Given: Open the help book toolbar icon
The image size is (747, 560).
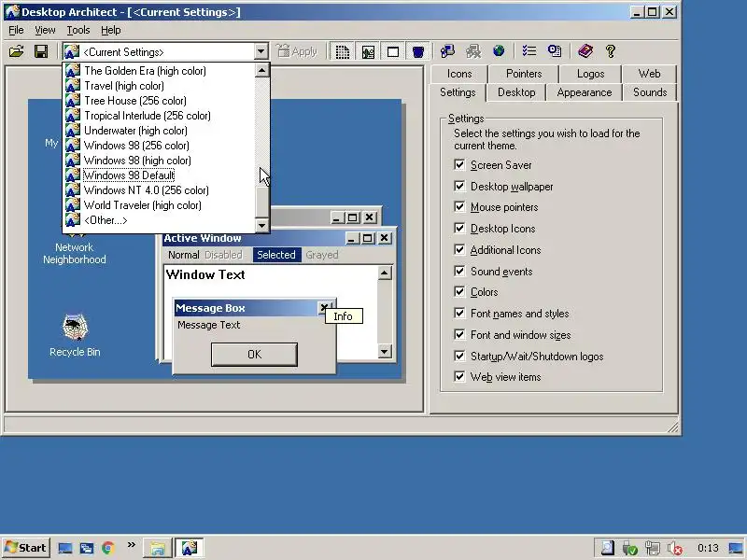Looking at the screenshot, I should point(585,51).
